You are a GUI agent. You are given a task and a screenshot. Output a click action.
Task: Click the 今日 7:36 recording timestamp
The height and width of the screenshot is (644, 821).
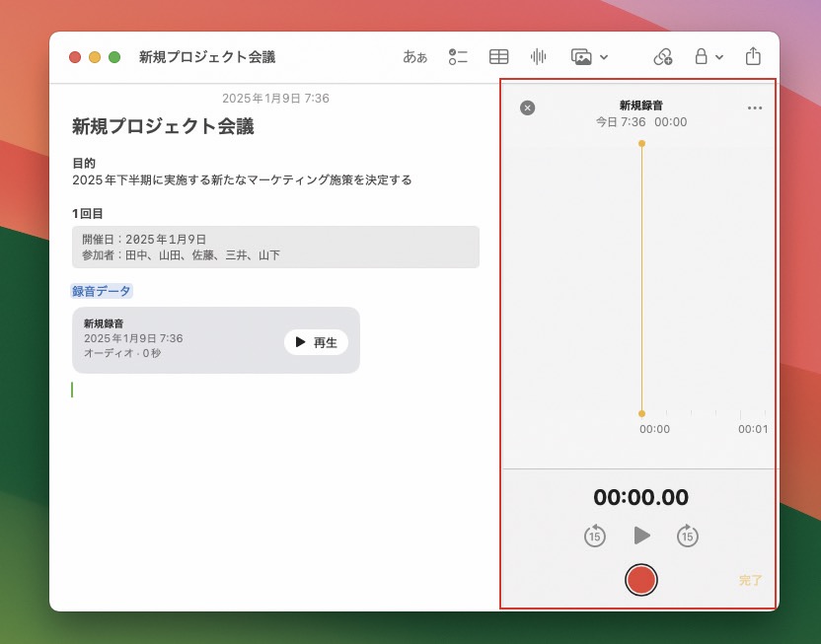621,122
